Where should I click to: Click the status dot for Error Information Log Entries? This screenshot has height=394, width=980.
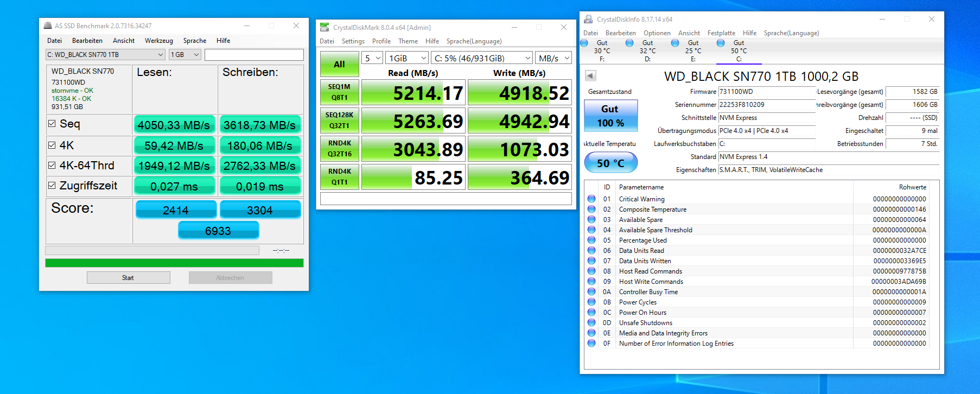[x=591, y=344]
